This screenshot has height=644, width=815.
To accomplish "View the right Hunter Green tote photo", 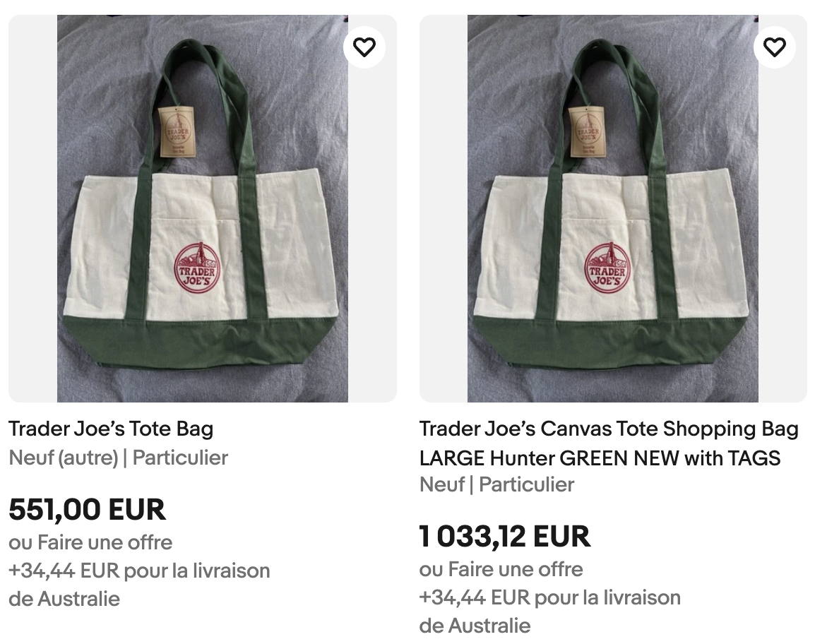I will coord(613,205).
